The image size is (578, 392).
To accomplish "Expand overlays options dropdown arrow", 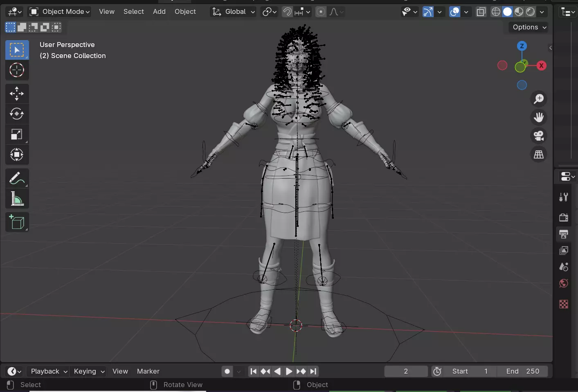I will (x=466, y=12).
